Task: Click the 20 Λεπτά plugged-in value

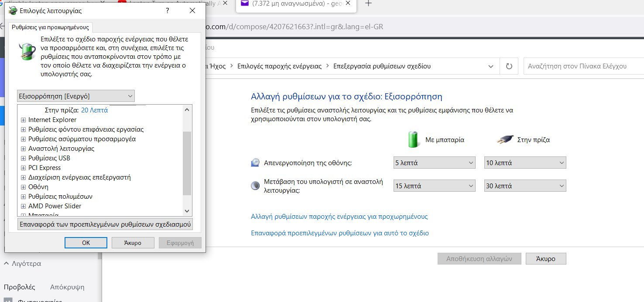Action: (94, 110)
